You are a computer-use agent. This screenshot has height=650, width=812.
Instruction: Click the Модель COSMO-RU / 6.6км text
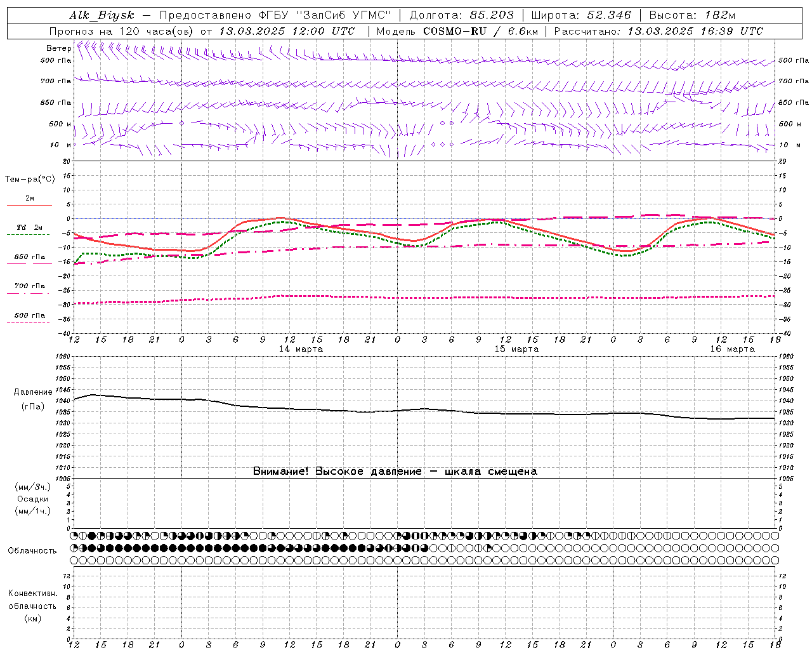point(457,31)
